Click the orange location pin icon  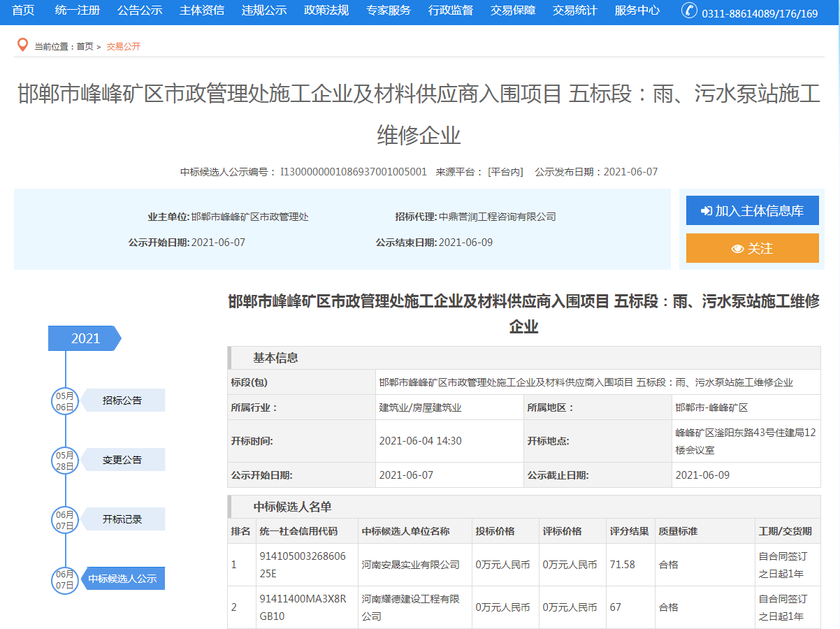coord(22,45)
